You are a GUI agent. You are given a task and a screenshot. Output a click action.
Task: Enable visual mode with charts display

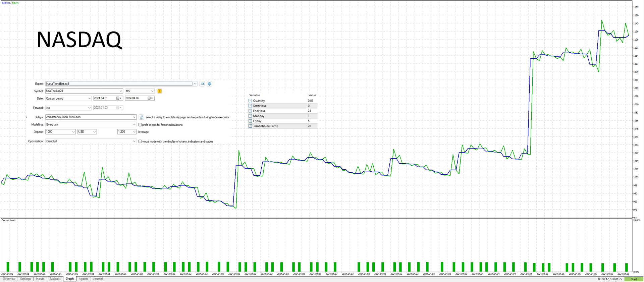[x=140, y=142]
